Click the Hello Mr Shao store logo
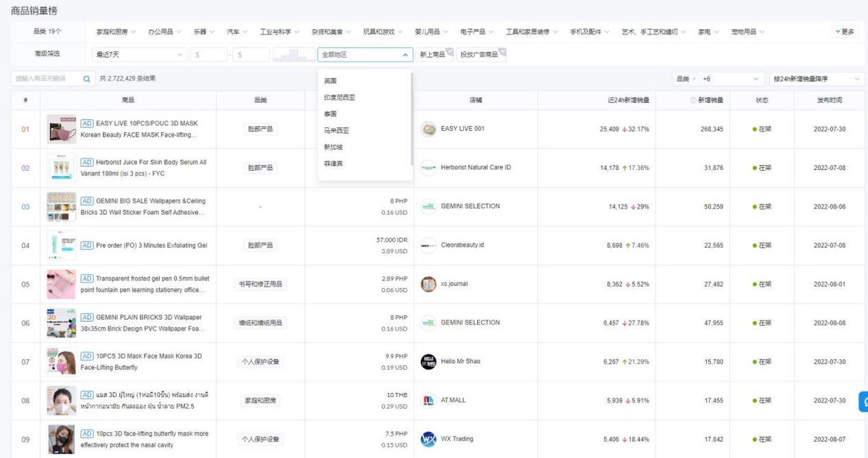Screen dimensions: 868x458 click(x=429, y=361)
